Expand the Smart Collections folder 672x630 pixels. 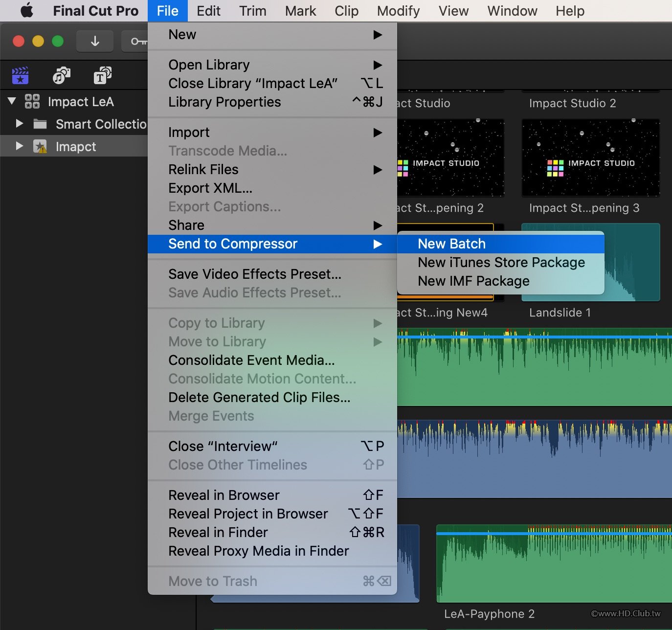[x=20, y=124]
